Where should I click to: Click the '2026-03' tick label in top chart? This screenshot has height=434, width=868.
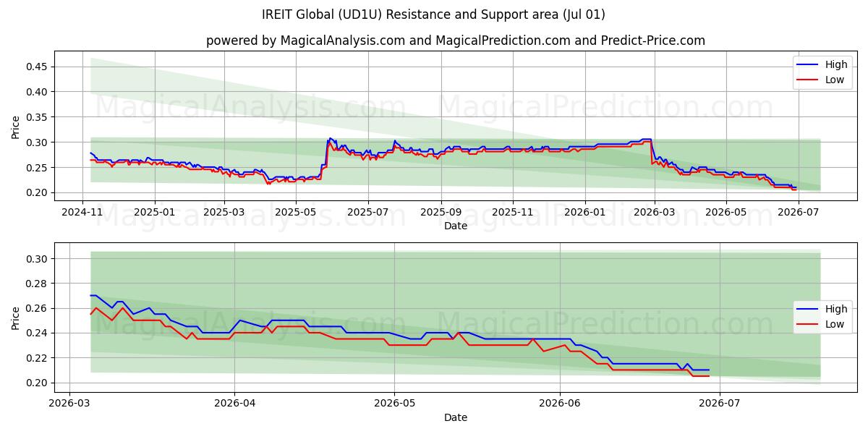(654, 212)
